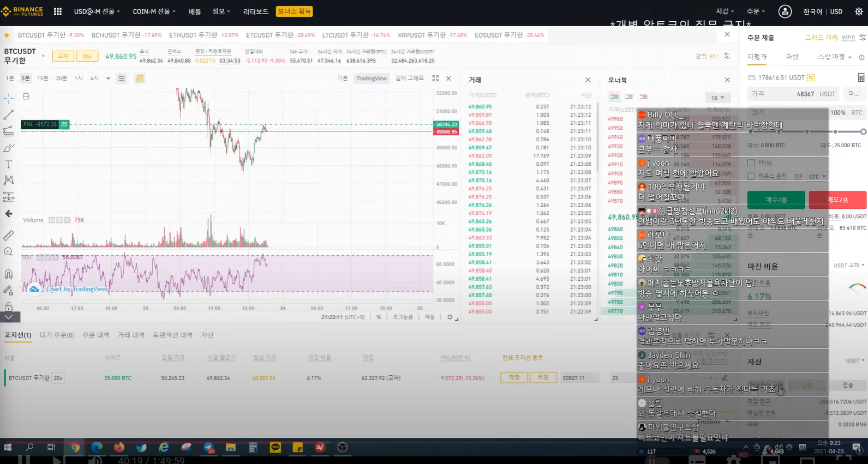Select the 15-minute timeframe
Image resolution: width=868 pixels, height=464 pixels.
[43, 79]
